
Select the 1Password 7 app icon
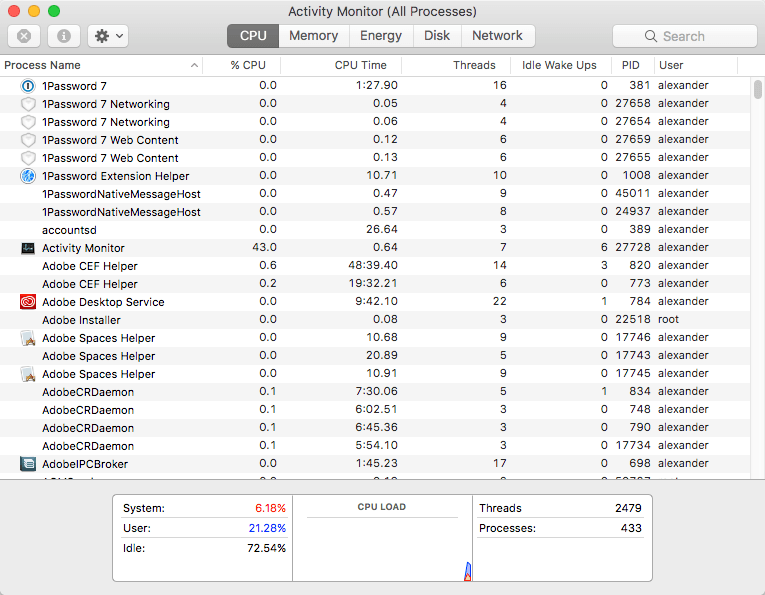(28, 86)
